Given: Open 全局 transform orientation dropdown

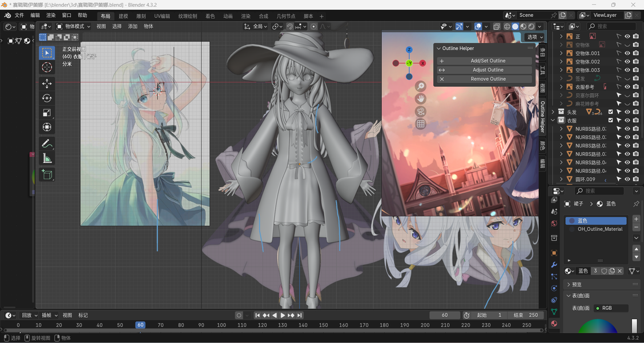Looking at the screenshot, I should click(255, 26).
